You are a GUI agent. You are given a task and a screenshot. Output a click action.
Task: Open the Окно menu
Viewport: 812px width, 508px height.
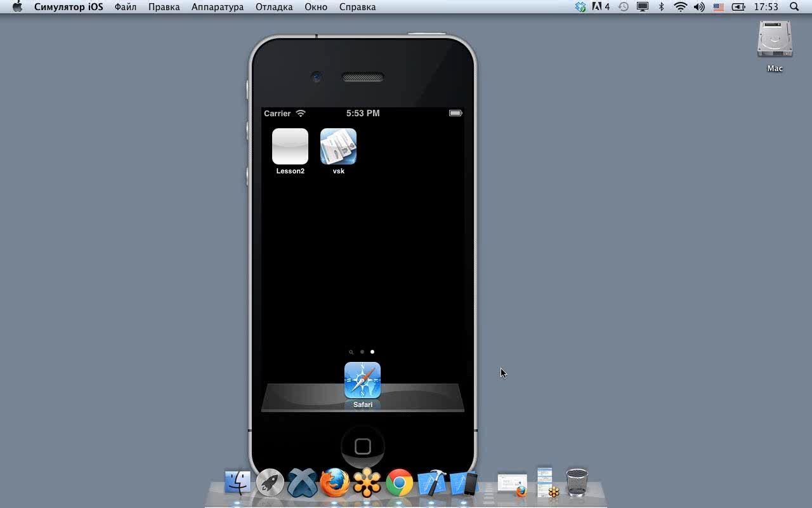click(316, 7)
